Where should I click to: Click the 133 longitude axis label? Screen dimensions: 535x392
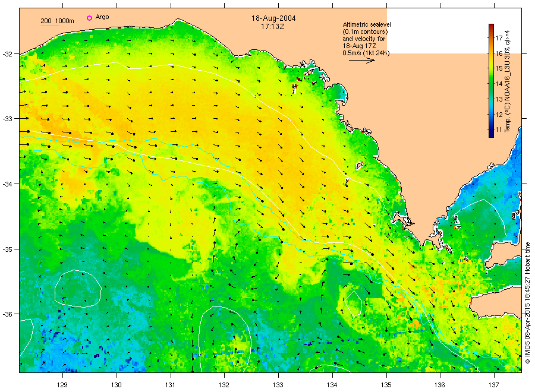coord(278,385)
